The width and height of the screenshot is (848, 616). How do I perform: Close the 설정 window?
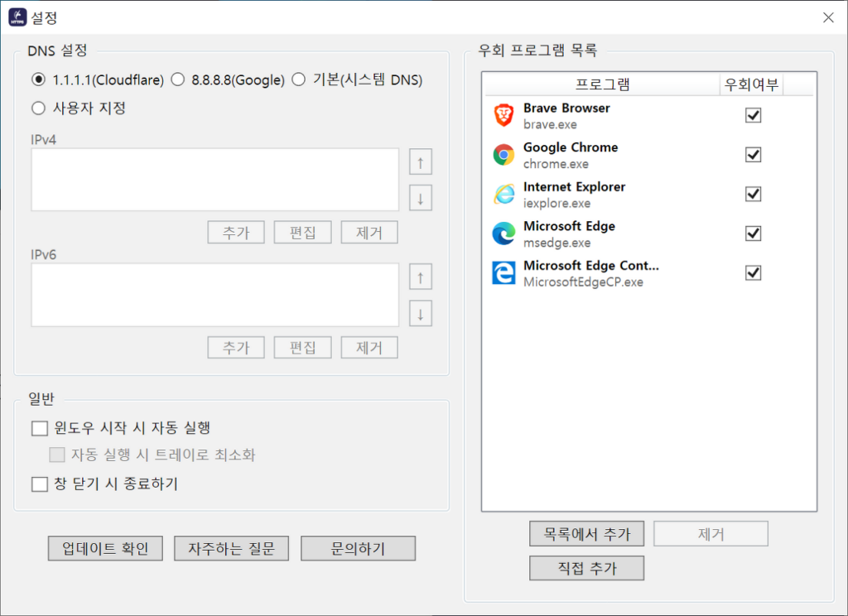tap(828, 18)
